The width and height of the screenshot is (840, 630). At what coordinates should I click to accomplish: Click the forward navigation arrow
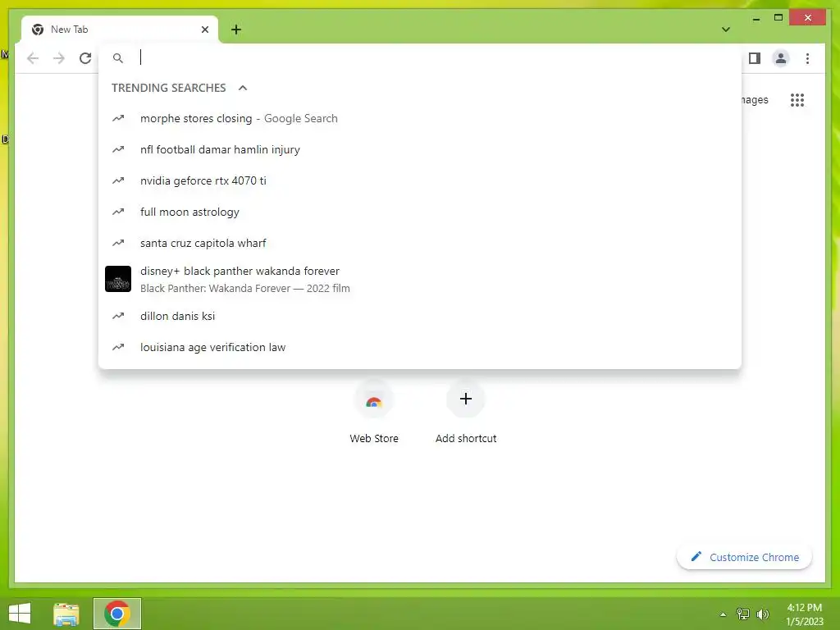(59, 58)
